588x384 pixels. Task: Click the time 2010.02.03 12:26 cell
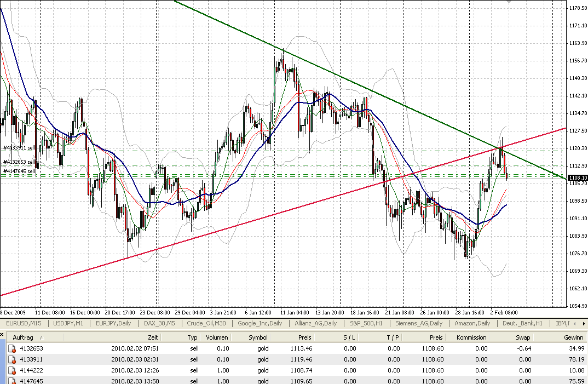point(135,370)
